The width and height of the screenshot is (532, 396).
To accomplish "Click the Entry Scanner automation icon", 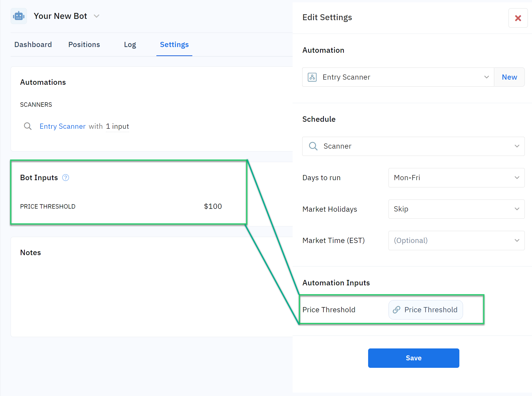I will pos(312,77).
